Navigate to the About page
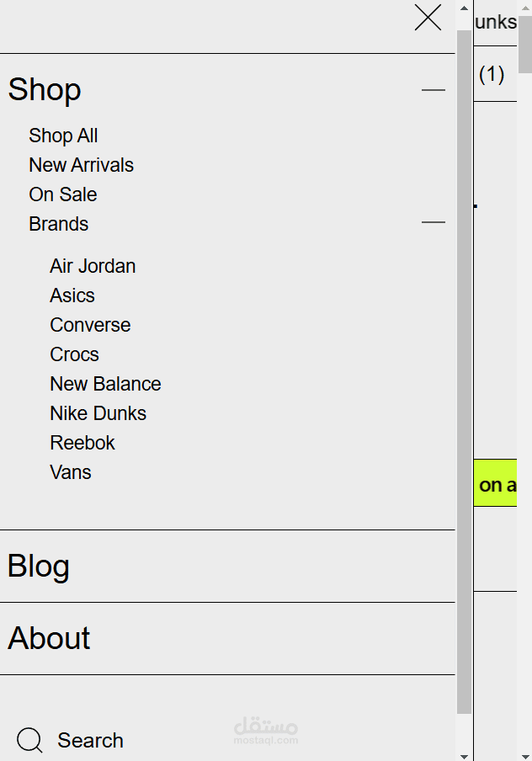 49,639
